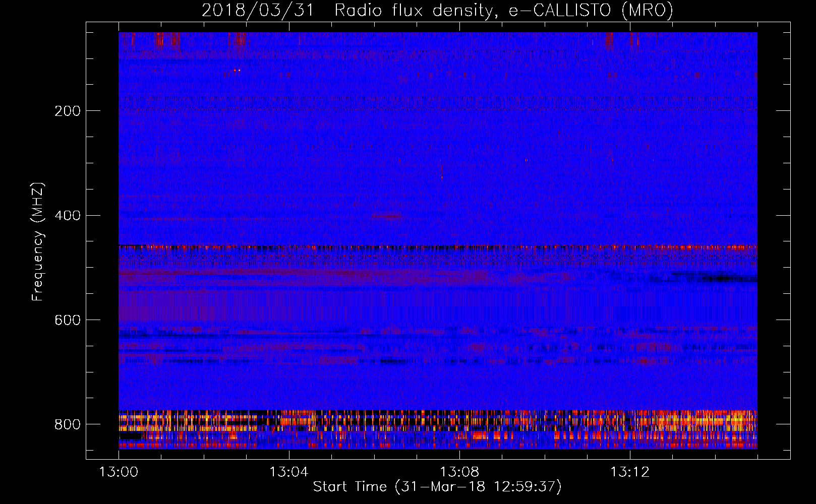The height and width of the screenshot is (504, 816).
Task: Click the 'Frequency (MHZ)' axis label
Action: (37, 241)
